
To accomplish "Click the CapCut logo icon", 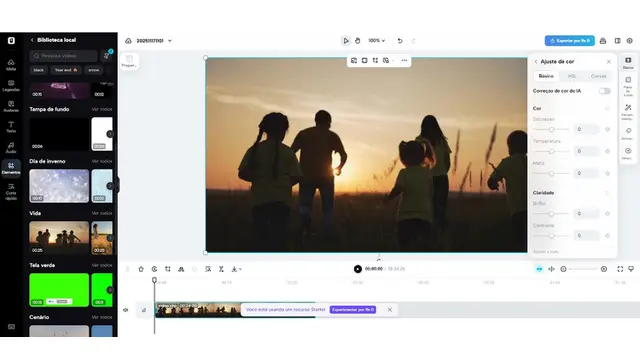I will pos(11,40).
